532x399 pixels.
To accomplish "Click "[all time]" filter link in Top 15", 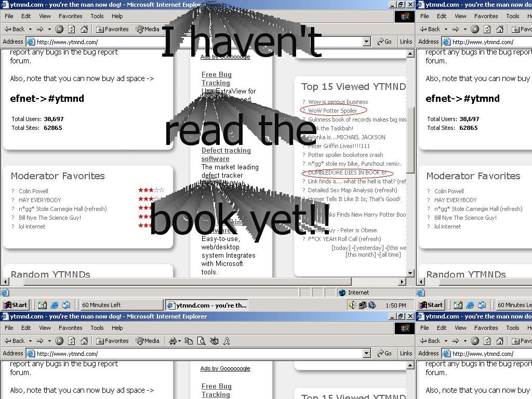I will 390,255.
